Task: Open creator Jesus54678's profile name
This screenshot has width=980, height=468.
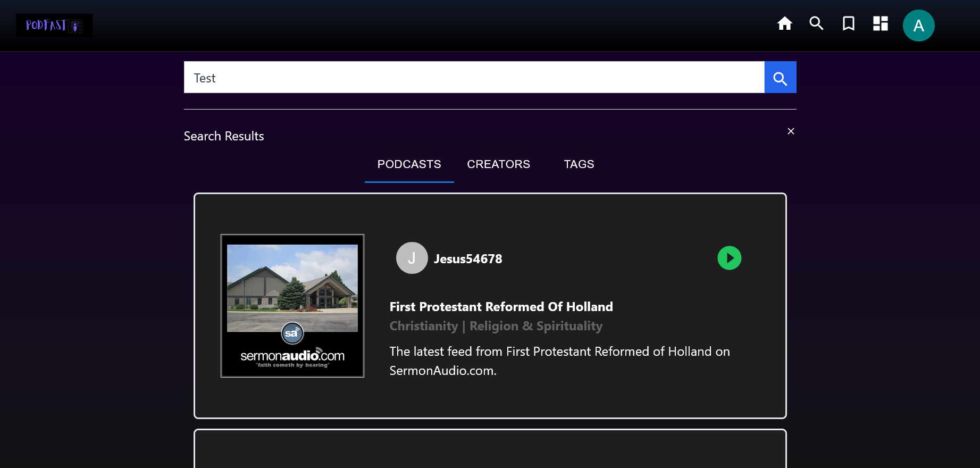Action: tap(468, 259)
